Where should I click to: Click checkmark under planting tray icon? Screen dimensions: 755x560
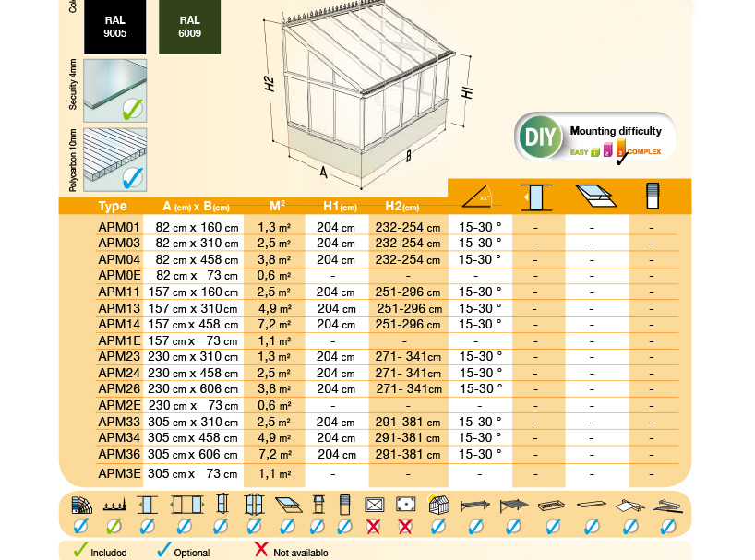coord(552,526)
